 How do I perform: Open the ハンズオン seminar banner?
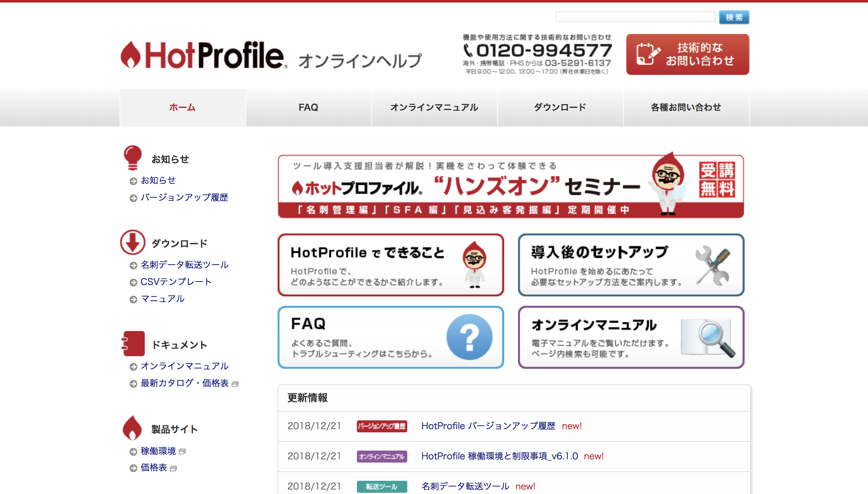point(511,187)
